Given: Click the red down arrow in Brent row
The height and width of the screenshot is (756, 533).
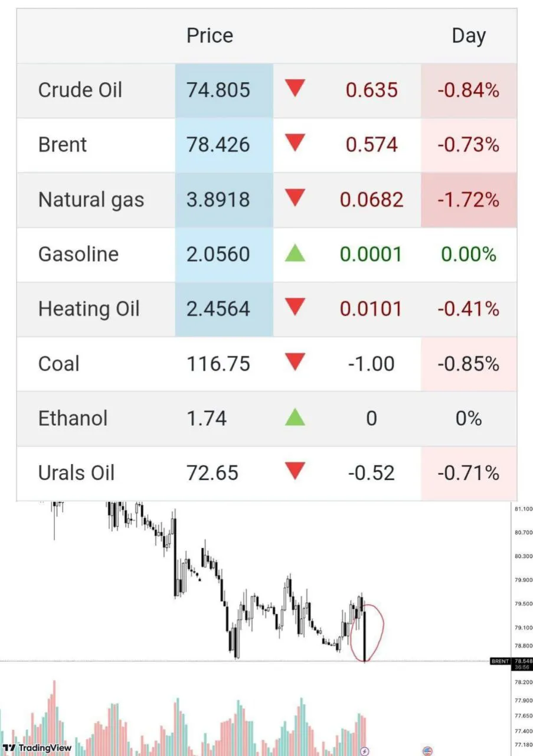Looking at the screenshot, I should [295, 144].
